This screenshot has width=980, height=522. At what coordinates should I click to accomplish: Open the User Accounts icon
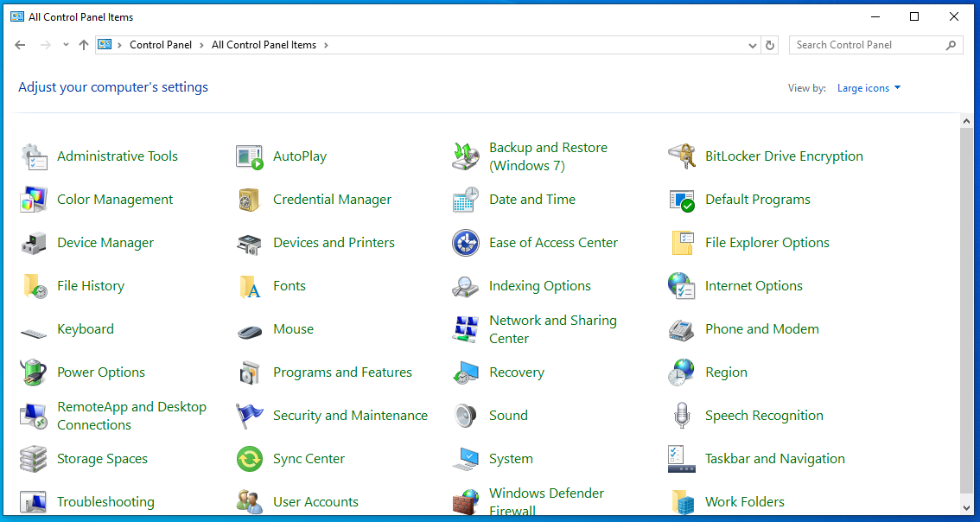click(250, 501)
